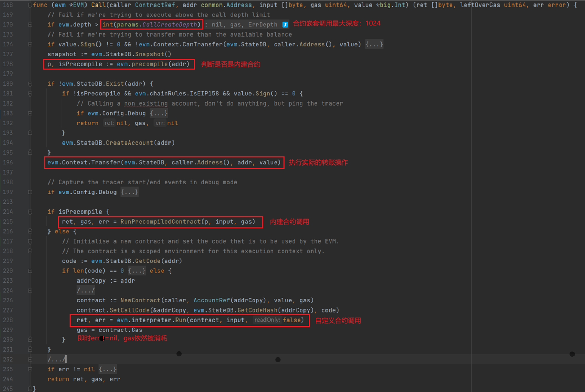
Task: Click 'ContractRef' parameter type
Action: tap(155, 5)
